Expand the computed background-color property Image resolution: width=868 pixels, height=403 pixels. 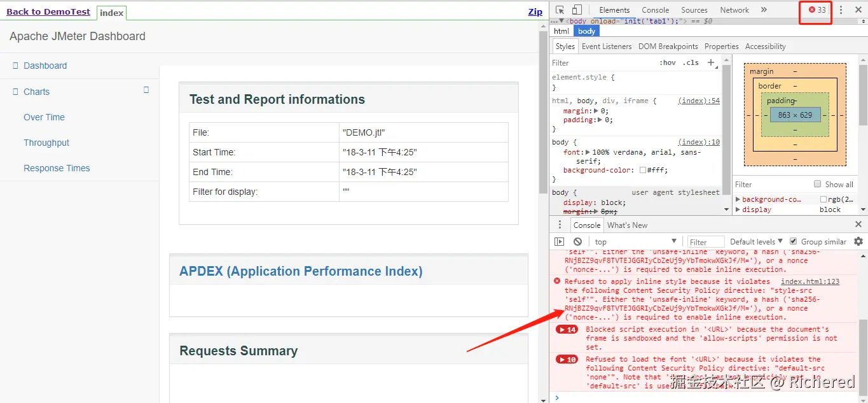click(738, 199)
